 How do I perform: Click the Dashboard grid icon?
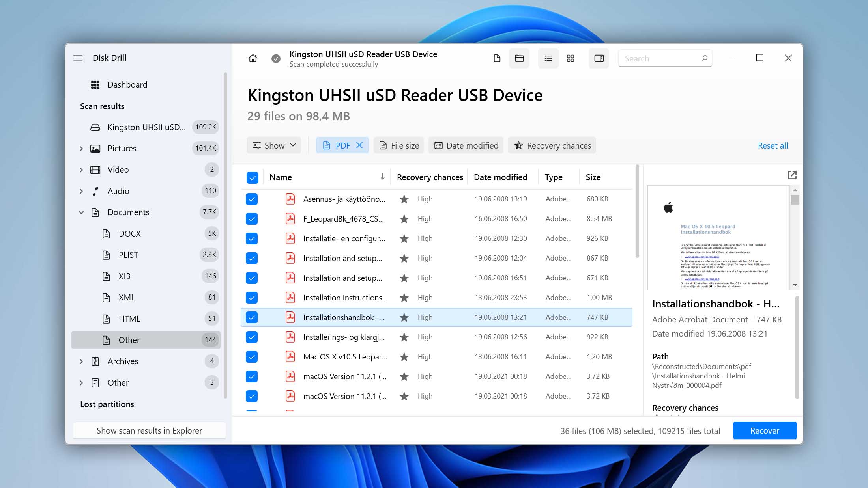pos(95,85)
